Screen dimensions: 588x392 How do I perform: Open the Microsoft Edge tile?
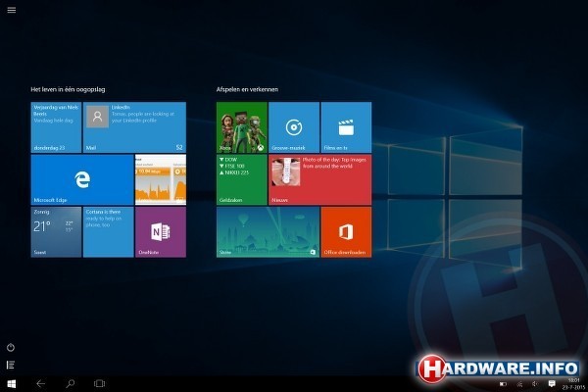81,178
